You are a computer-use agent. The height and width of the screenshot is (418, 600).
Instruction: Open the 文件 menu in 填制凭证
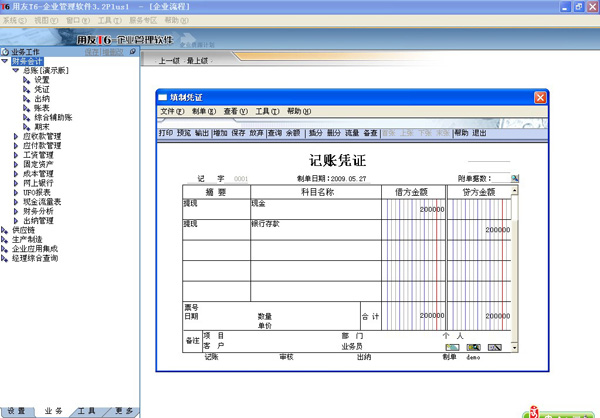pyautogui.click(x=172, y=111)
